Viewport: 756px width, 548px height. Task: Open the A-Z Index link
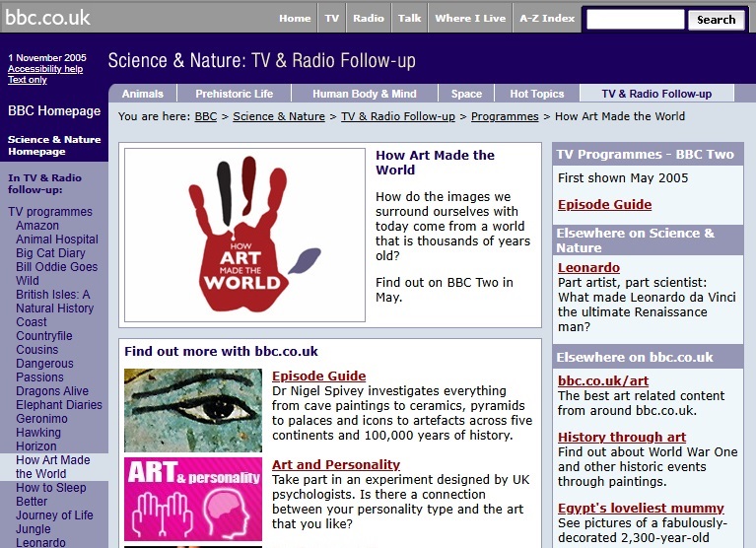pyautogui.click(x=547, y=19)
